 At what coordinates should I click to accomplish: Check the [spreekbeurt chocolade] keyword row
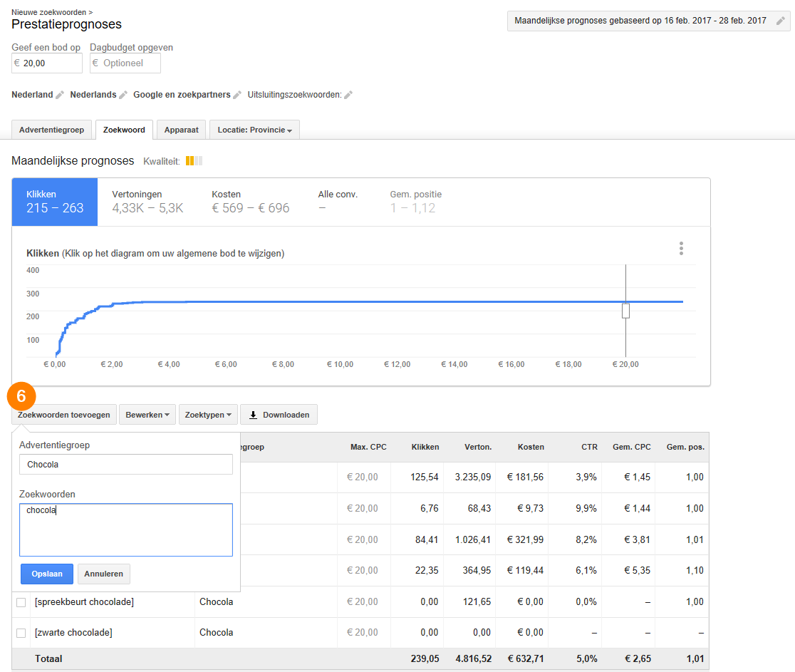[21, 602]
